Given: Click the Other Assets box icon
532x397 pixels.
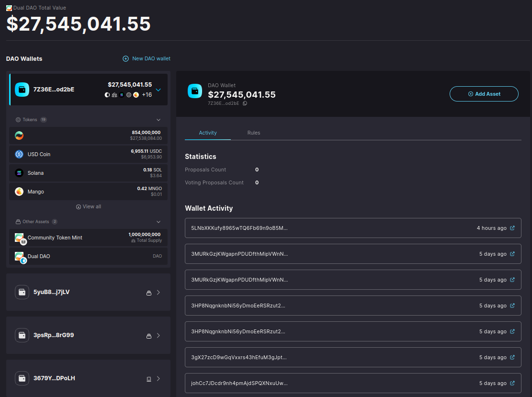Looking at the screenshot, I should (18, 222).
